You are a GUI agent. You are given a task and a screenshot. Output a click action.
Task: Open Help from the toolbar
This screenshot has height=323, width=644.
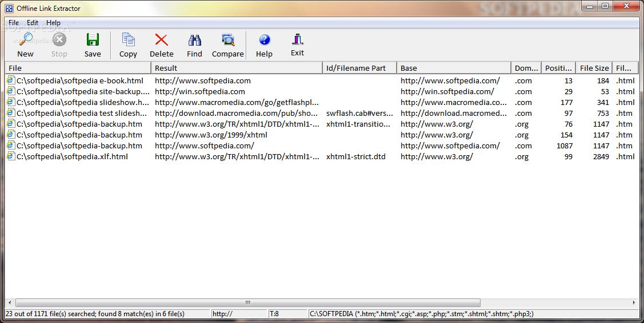coord(264,45)
